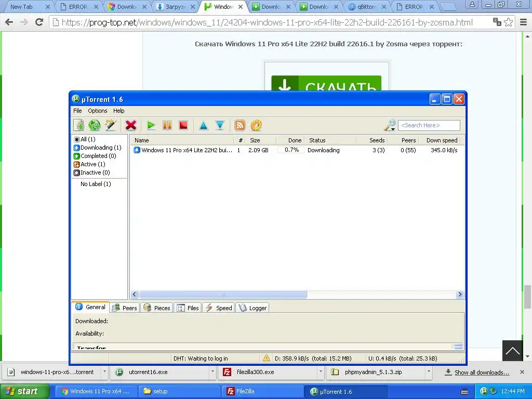Select Downloading (1) category
Image resolution: width=532 pixels, height=399 pixels.
tap(97, 148)
